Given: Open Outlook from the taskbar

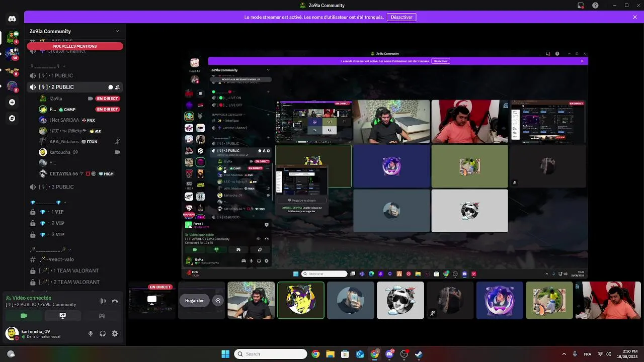Looking at the screenshot, I should coord(360,354).
